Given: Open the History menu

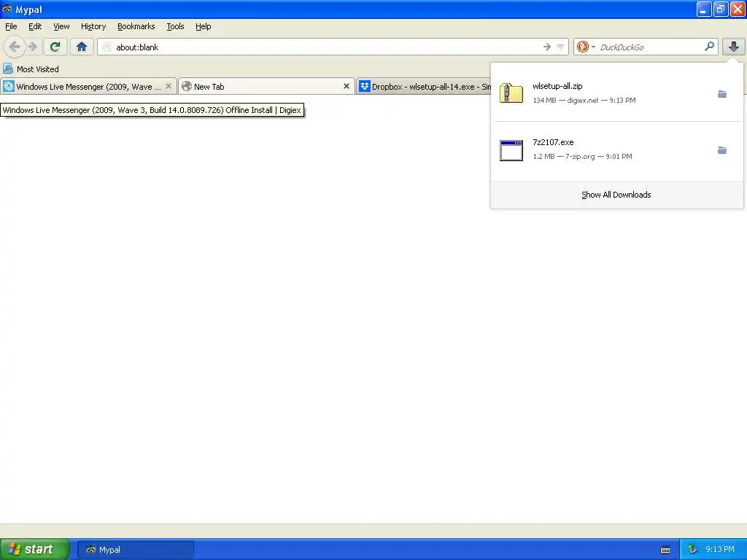Looking at the screenshot, I should [x=93, y=26].
